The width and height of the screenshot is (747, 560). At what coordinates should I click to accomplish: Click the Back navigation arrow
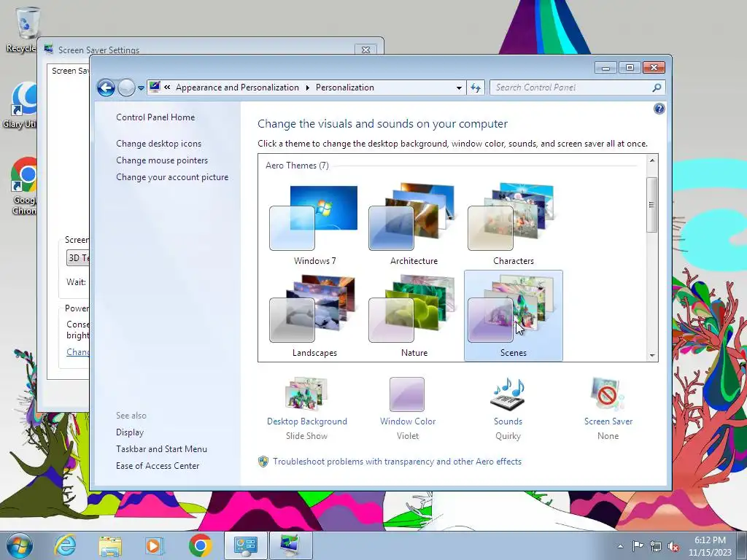(106, 87)
